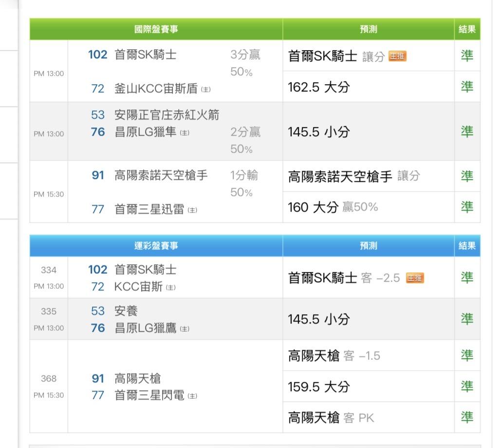Click the 高陽天槍 客 PK prediction
This screenshot has height=448, width=498.
tap(331, 417)
